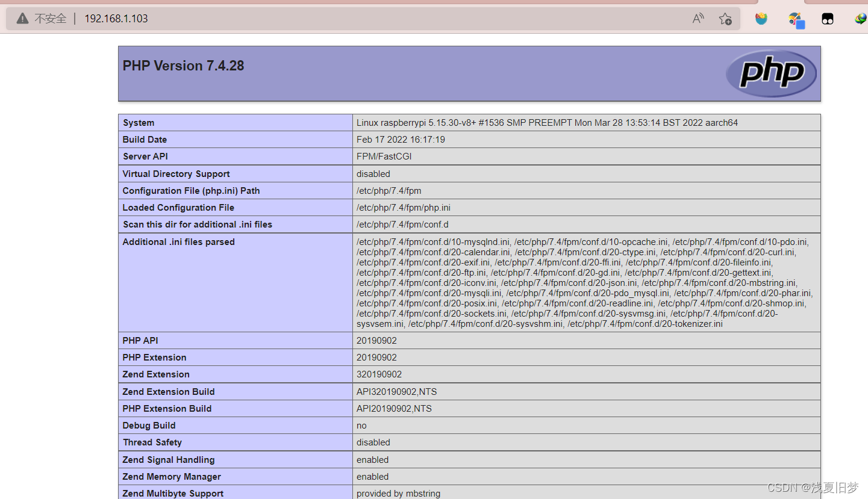Select the PHP API label
Screen dimensions: 868x499
(x=140, y=341)
